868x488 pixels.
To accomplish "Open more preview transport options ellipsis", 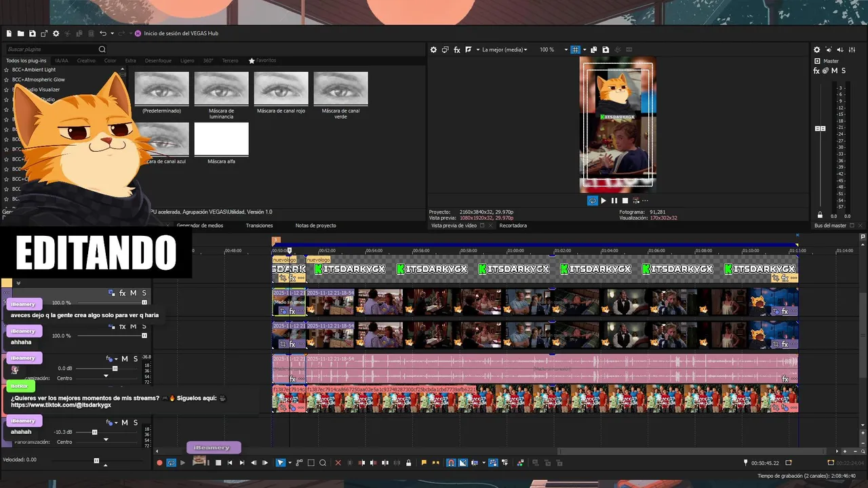I will pyautogui.click(x=645, y=201).
